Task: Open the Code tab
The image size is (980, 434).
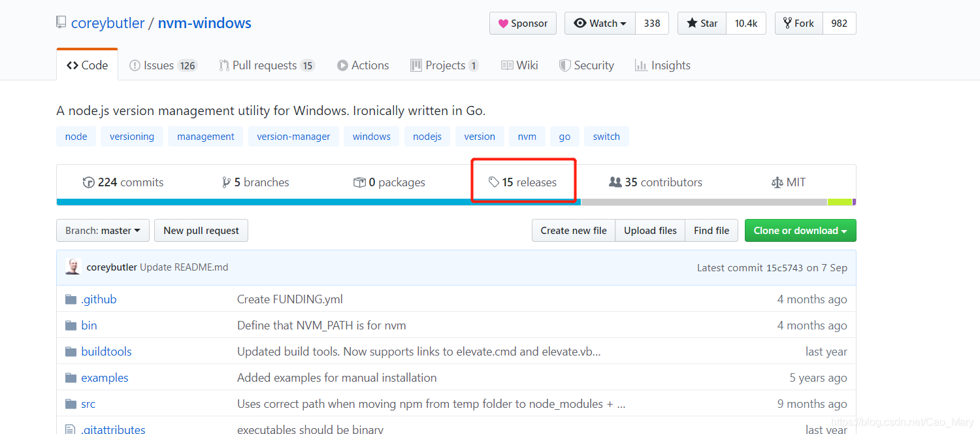Action: coord(88,65)
